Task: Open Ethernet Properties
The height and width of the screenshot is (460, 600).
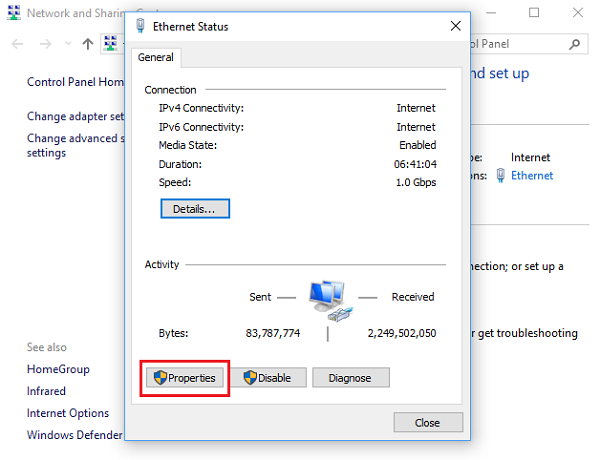Action: coord(185,378)
